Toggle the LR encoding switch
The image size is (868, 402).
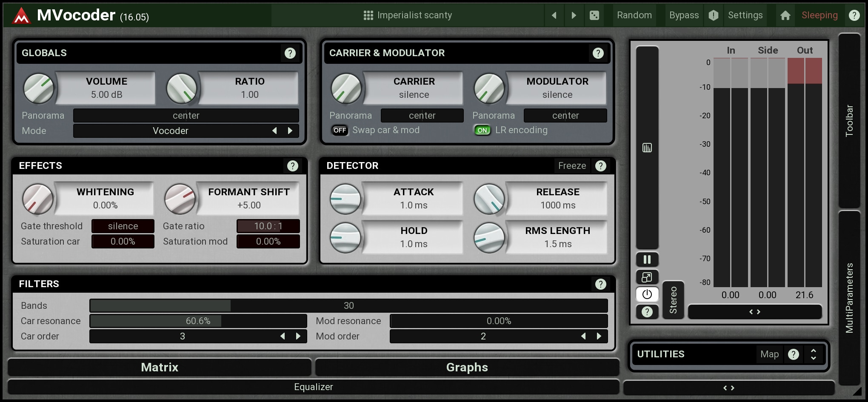[x=483, y=130]
